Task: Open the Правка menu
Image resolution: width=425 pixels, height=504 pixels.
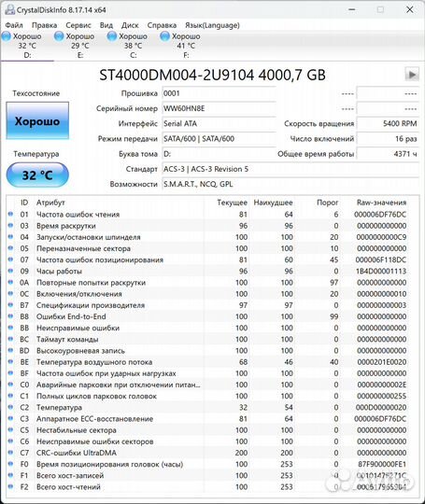Action: [x=44, y=25]
